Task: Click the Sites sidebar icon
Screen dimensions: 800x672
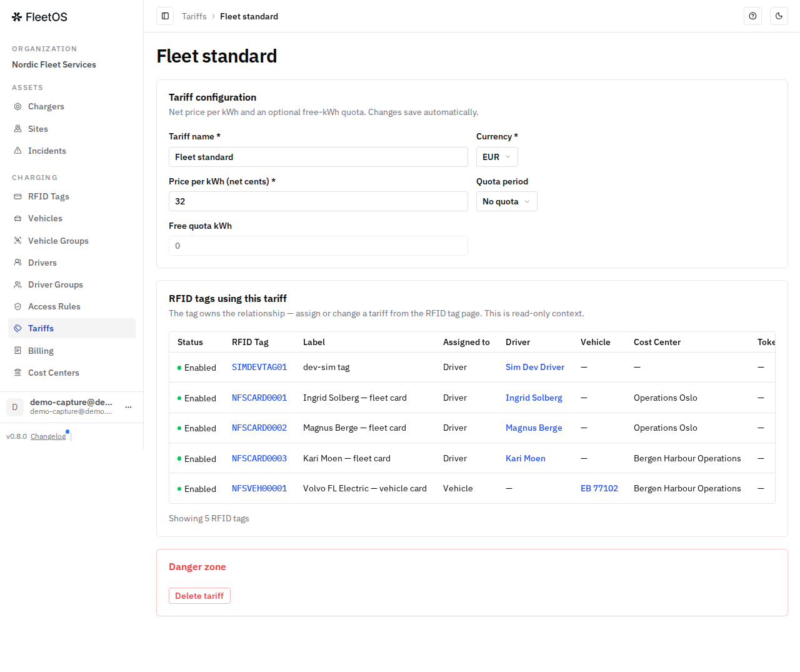Action: (x=18, y=129)
